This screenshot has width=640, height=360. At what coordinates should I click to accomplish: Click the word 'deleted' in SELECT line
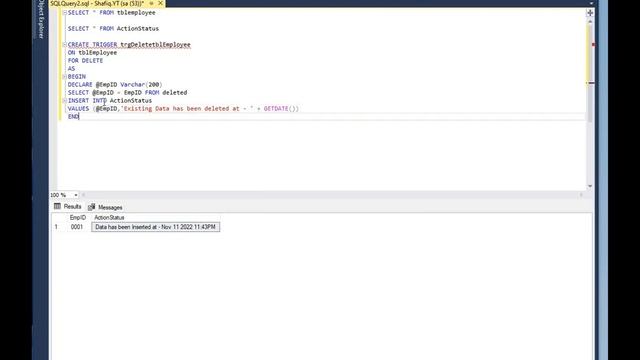click(x=175, y=93)
